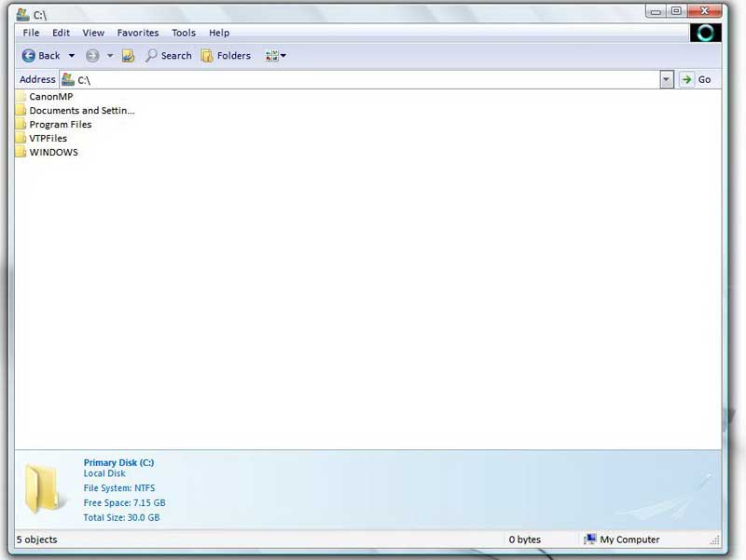746x560 pixels.
Task: Click the My Computer status bar icon
Action: [590, 540]
